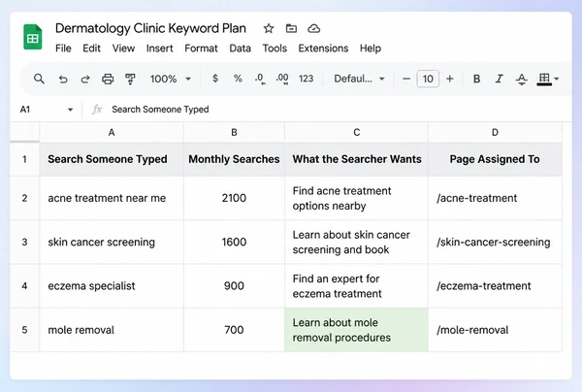
Task: Select cell 'skin cancer screening' in column A
Action: pyautogui.click(x=112, y=242)
